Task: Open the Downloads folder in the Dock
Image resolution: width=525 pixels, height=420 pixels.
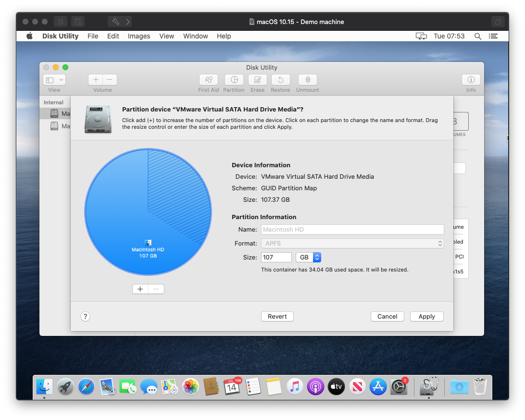Action: 459,387
